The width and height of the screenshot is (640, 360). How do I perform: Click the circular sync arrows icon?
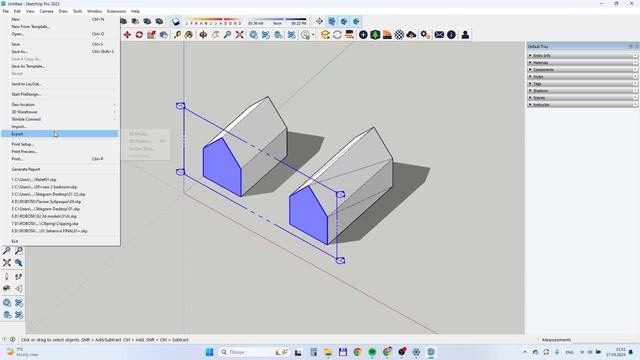point(337,35)
